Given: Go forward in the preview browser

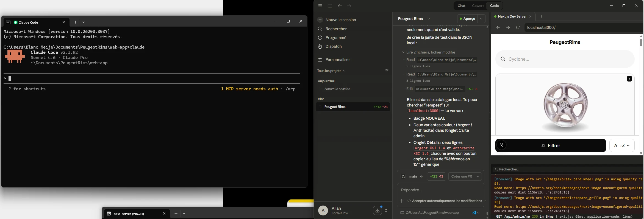Looking at the screenshot, I should (x=508, y=27).
